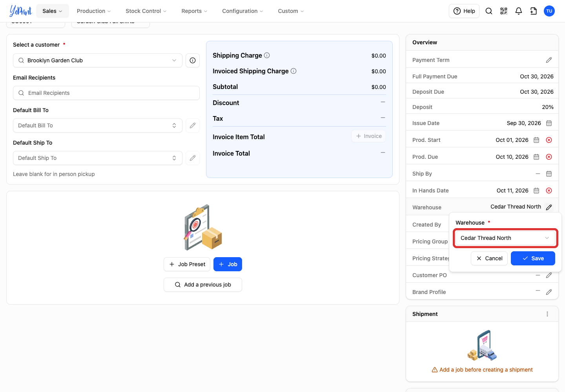Open the Custom menu
This screenshot has height=392, width=565.
point(291,11)
